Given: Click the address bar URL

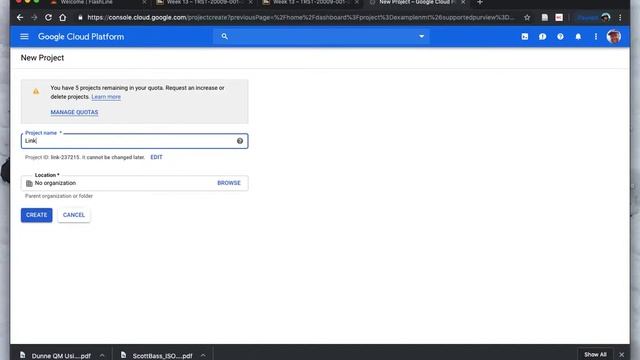Looking at the screenshot, I should [300, 18].
